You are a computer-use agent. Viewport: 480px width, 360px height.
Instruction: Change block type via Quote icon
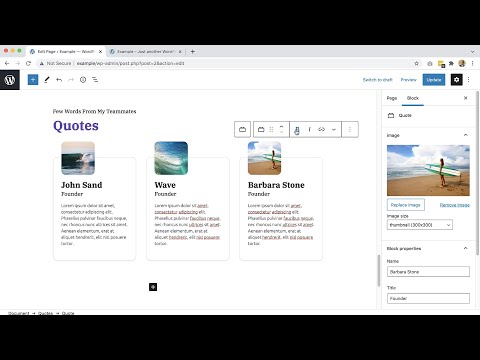(x=261, y=129)
